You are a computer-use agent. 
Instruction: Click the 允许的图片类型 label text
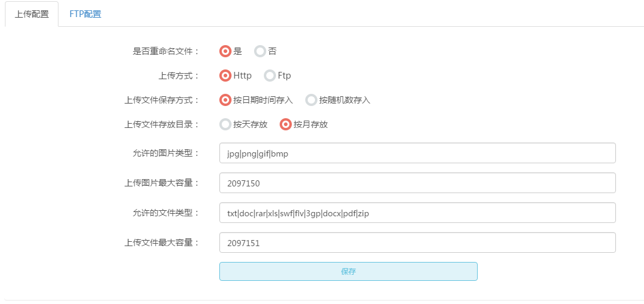click(x=162, y=154)
